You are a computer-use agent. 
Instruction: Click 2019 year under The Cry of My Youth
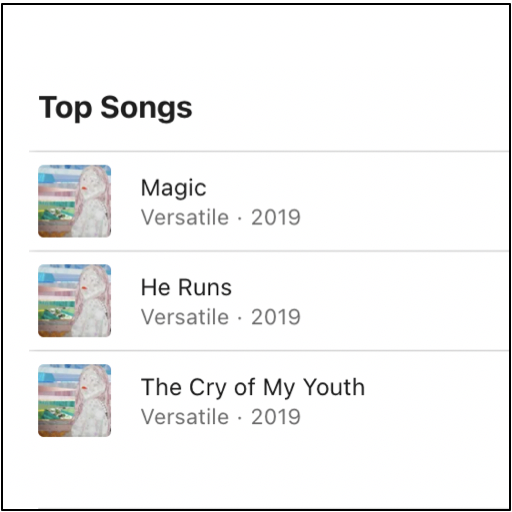276,417
